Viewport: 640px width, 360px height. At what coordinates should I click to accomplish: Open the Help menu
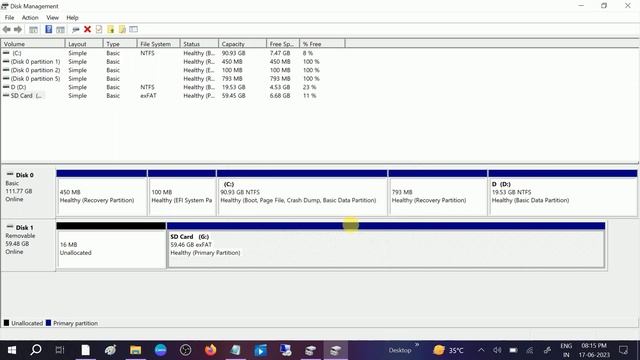(x=72, y=18)
